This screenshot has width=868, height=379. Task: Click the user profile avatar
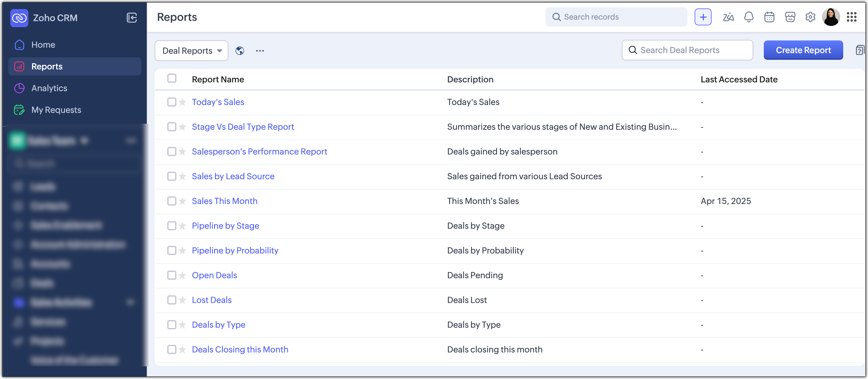tap(831, 17)
